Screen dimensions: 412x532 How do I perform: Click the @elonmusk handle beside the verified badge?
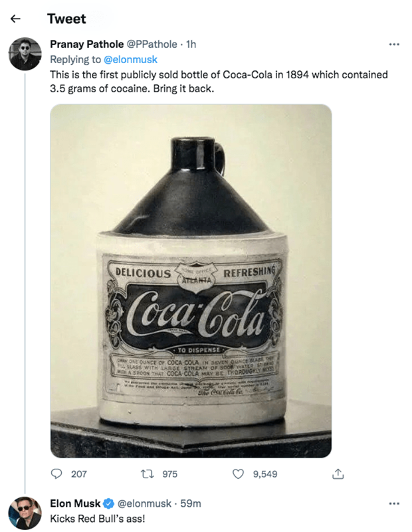click(144, 503)
